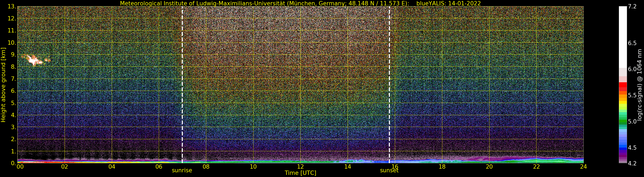Click the white top section of the colorbar

click(x=623, y=37)
